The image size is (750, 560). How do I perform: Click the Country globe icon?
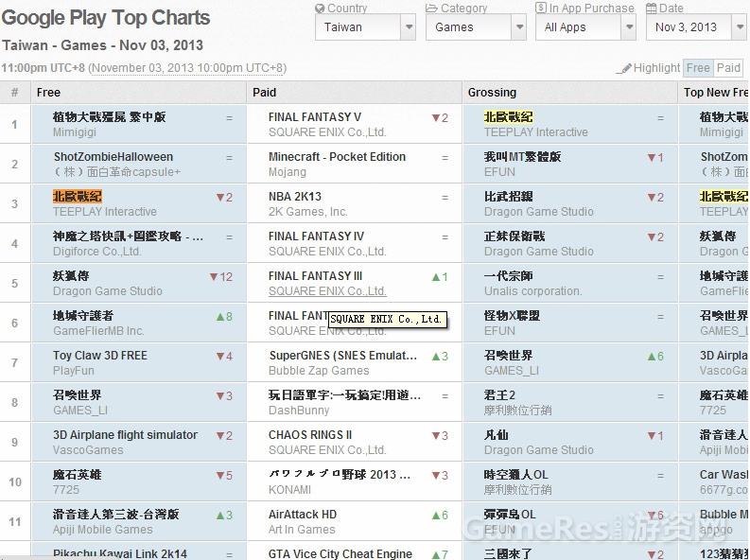320,9
